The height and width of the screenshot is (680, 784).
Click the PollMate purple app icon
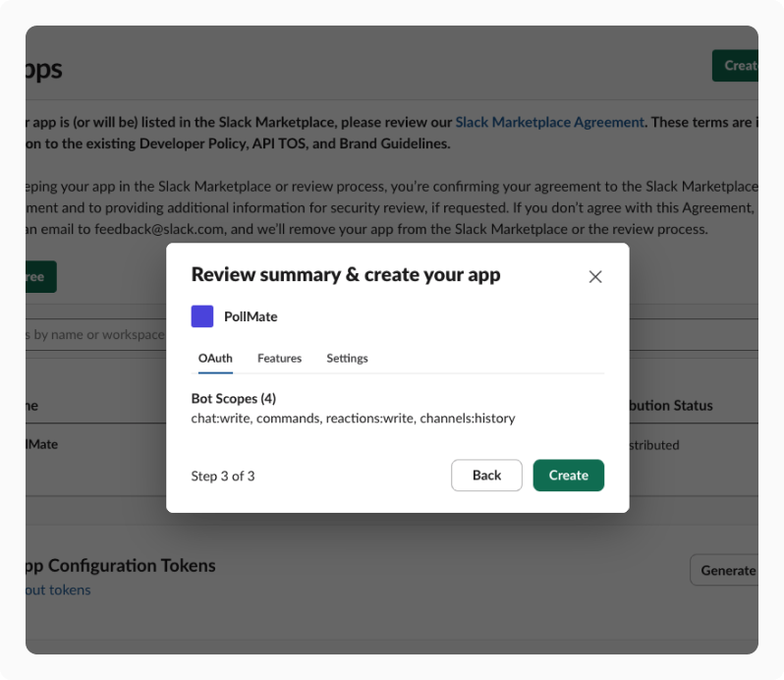pos(202,316)
